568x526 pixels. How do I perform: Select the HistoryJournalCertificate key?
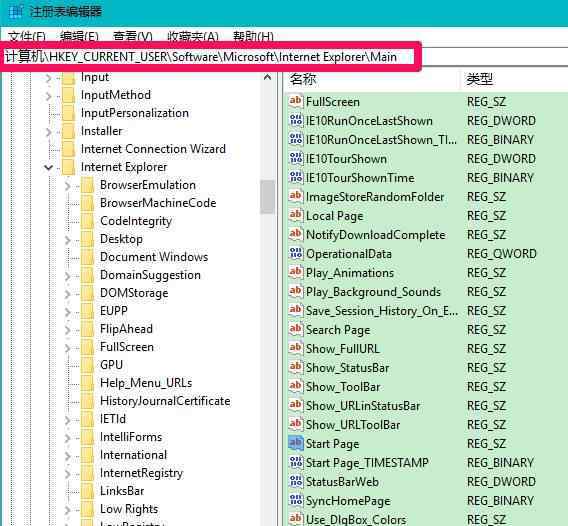(165, 401)
